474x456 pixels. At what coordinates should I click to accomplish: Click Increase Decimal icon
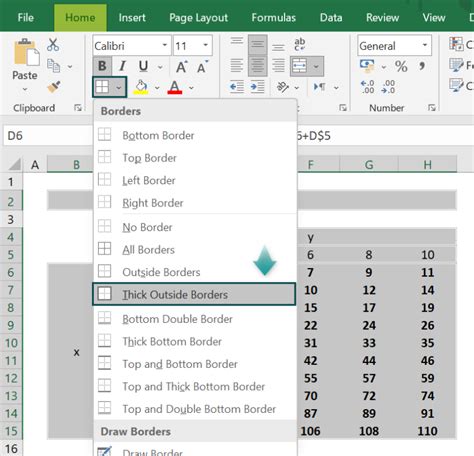368,87
